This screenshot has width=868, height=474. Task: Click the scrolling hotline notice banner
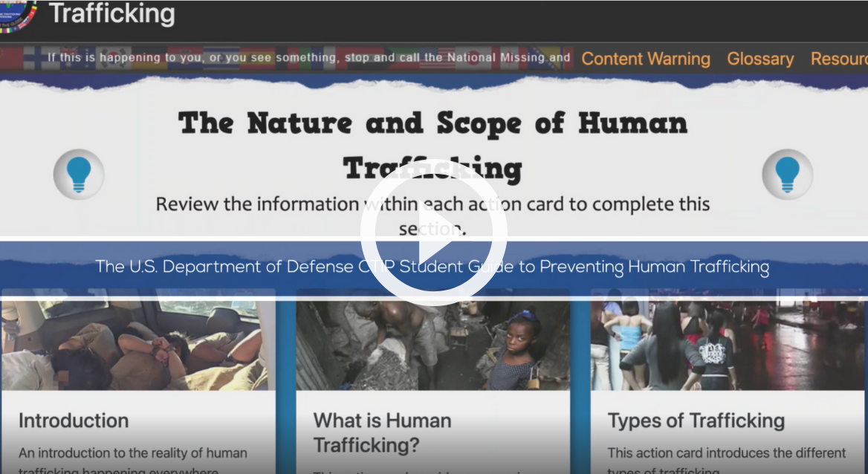(x=308, y=58)
